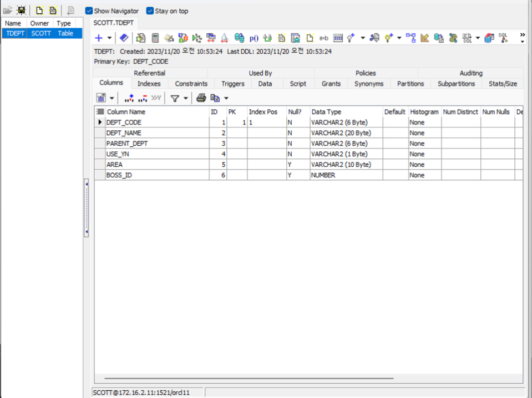Click the blue eraser icon in toolbar
This screenshot has height=398, width=532.
coord(124,38)
